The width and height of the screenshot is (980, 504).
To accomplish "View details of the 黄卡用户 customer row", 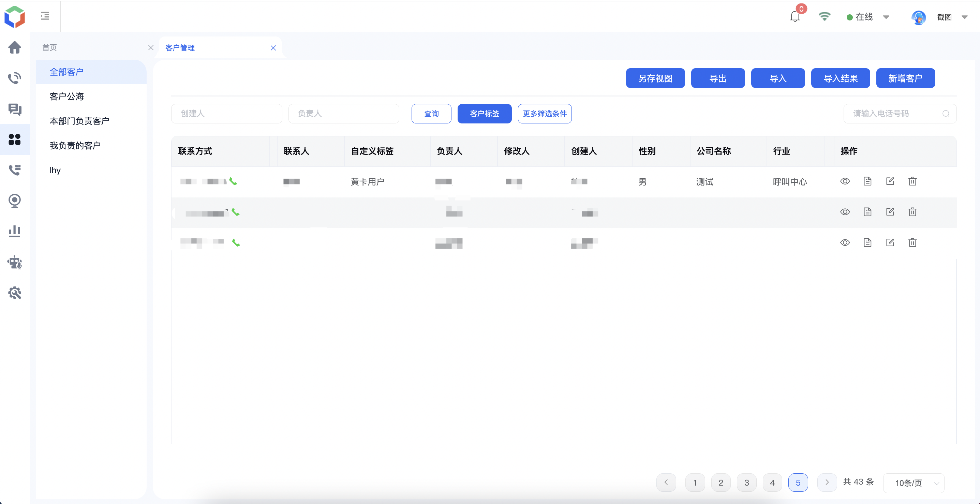I will (x=845, y=181).
